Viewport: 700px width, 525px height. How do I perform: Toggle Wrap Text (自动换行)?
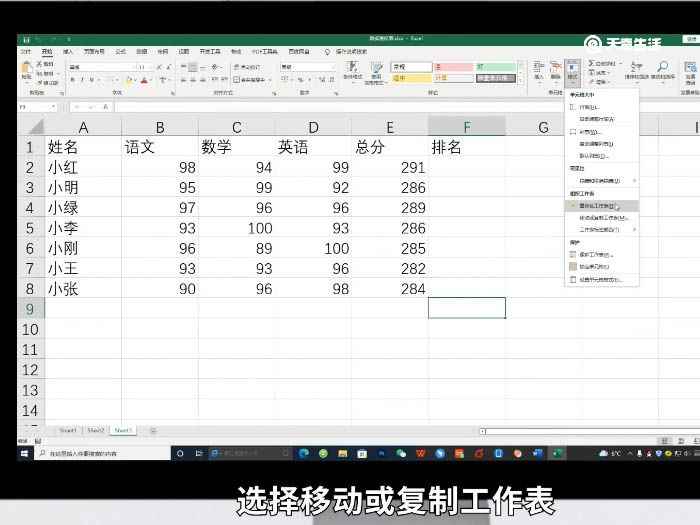(x=247, y=67)
